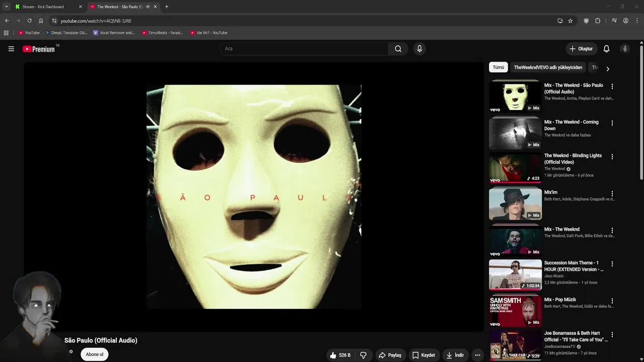Open options for Mix - Coming Down suggestion
Image resolution: width=644 pixels, height=362 pixels.
coord(612,123)
